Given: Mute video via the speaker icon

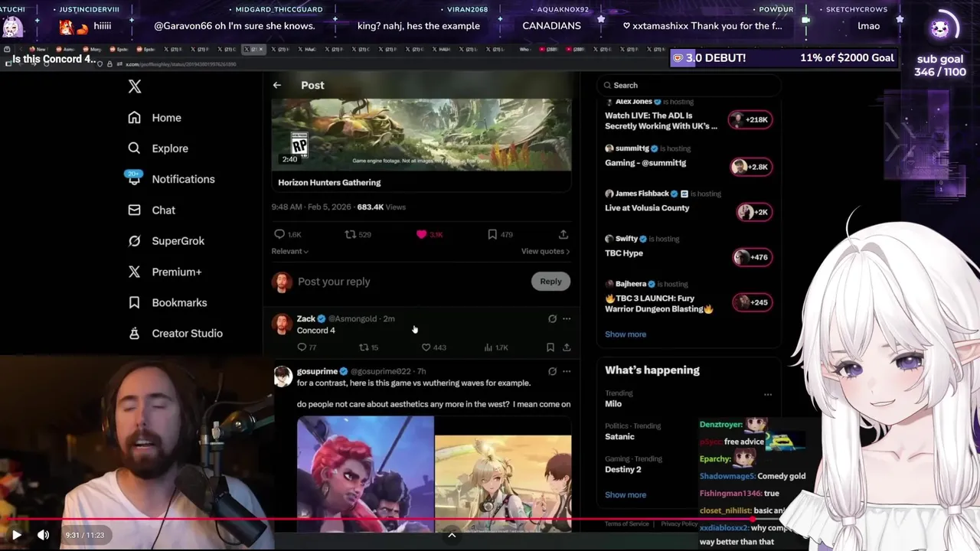Looking at the screenshot, I should tap(43, 535).
